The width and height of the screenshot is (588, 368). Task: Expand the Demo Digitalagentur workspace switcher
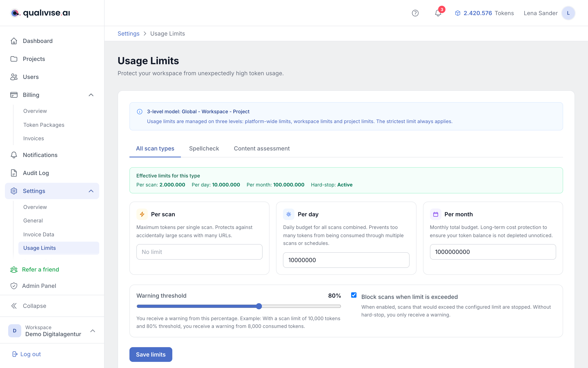click(x=52, y=331)
